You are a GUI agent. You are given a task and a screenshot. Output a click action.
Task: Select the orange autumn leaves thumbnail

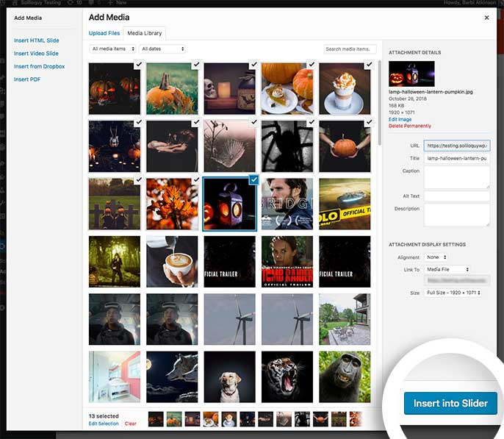pos(172,204)
